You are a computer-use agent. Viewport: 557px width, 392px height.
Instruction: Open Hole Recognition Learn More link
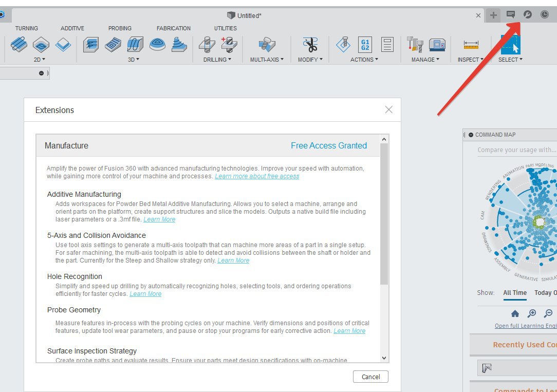point(145,294)
